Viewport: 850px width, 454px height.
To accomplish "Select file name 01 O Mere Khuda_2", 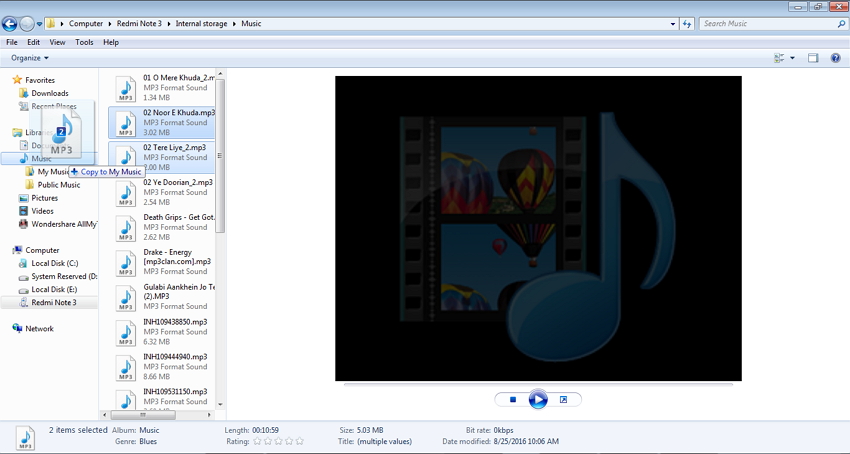I will [179, 78].
